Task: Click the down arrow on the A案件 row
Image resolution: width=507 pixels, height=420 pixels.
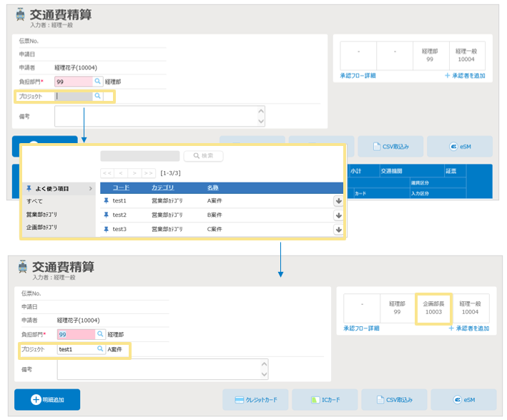Action: pyautogui.click(x=338, y=201)
